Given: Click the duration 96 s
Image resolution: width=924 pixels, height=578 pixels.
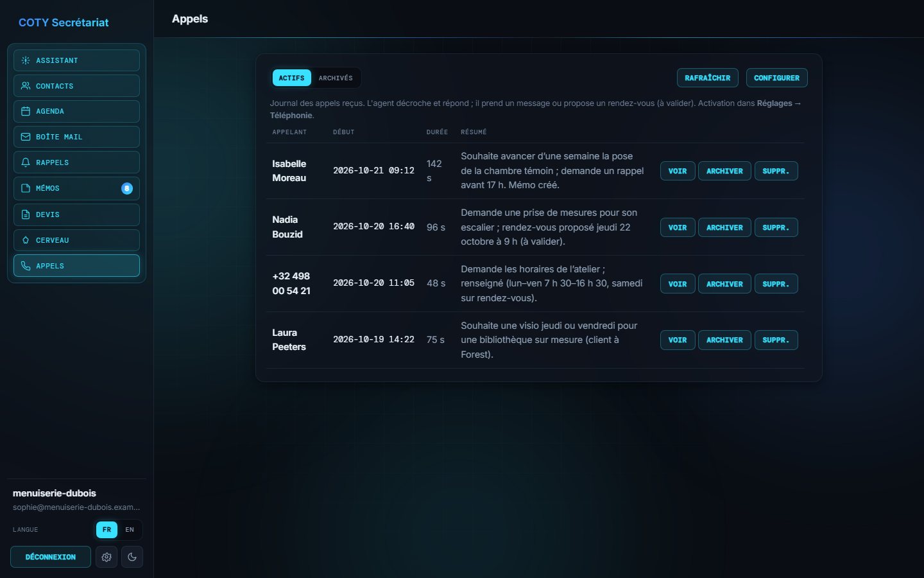Looking at the screenshot, I should coord(436,227).
